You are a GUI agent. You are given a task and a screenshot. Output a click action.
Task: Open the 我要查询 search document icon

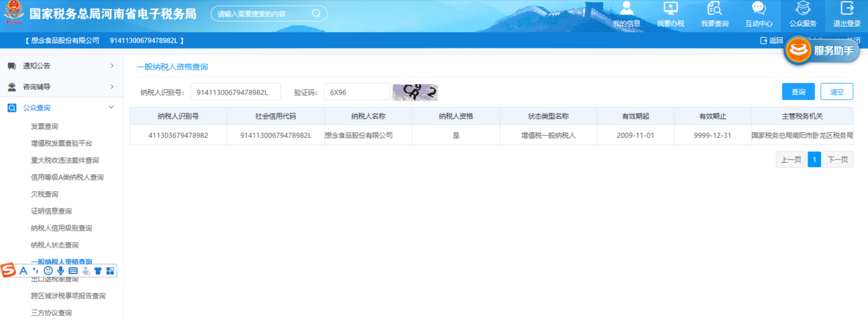coord(714,9)
